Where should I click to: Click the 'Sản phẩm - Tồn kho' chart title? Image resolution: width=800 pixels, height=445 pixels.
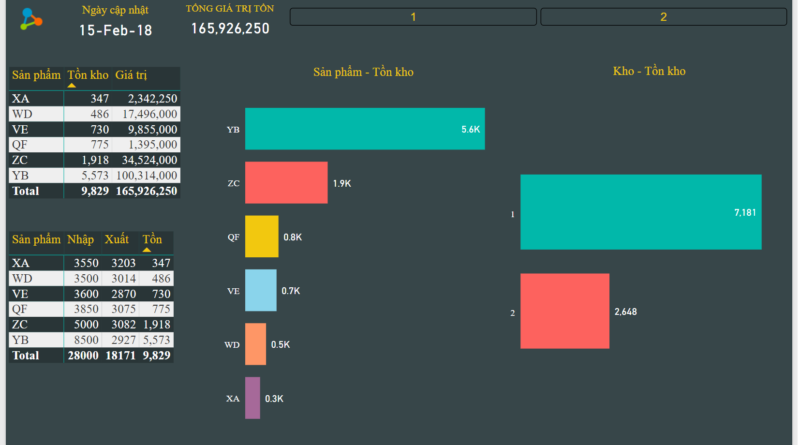(363, 72)
